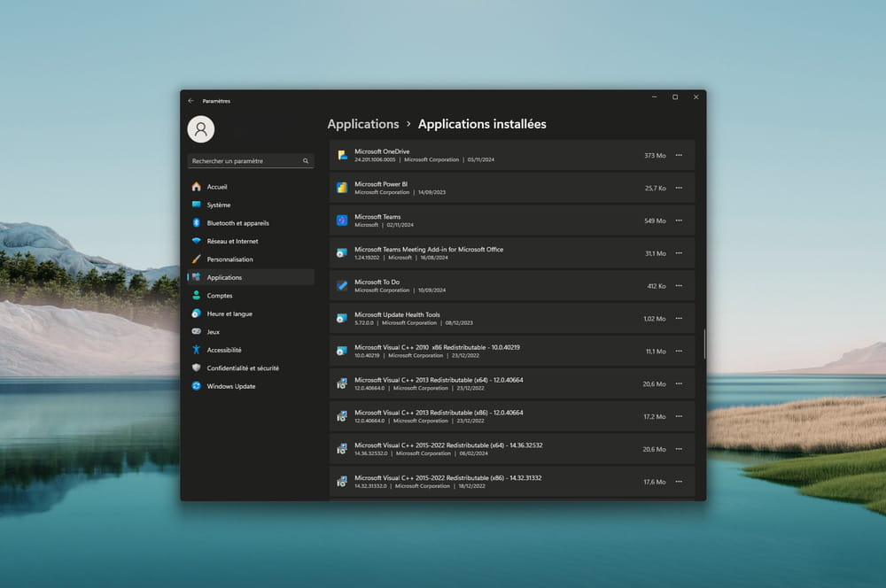Open more options for Microsoft To Do

point(679,286)
